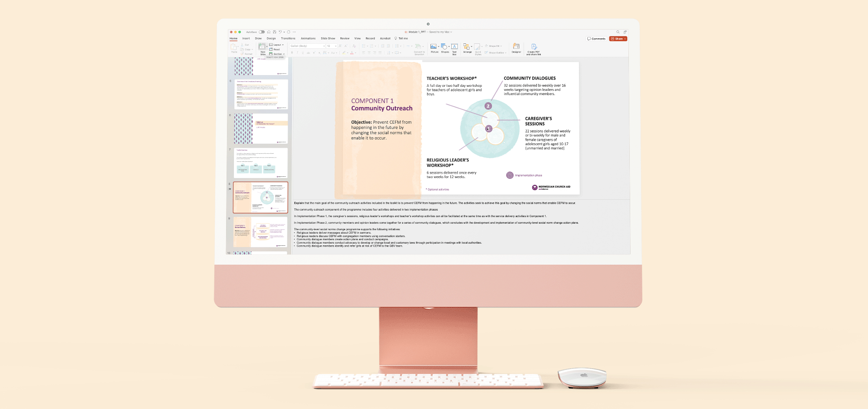Select slide 9 thumbnail Component 2
Image resolution: width=868 pixels, height=409 pixels.
coord(260,232)
